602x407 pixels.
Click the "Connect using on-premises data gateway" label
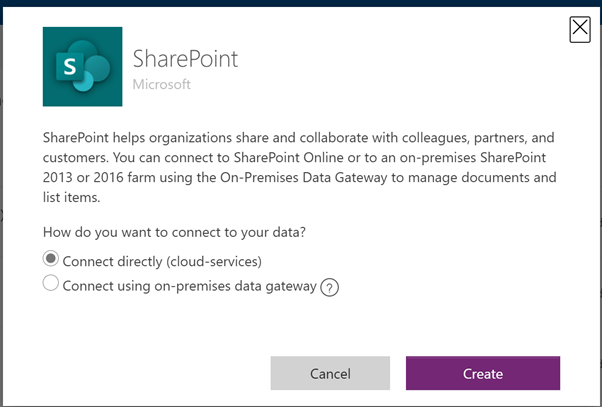tap(189, 286)
